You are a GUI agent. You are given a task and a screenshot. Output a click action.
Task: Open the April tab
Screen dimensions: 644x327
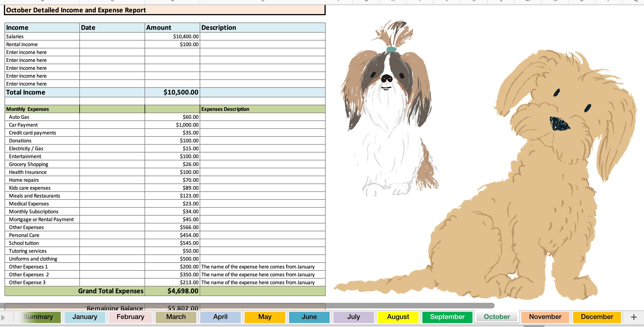pos(220,317)
